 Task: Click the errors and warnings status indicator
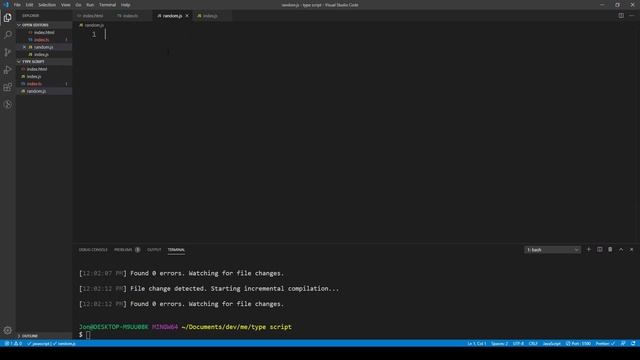[x=13, y=344]
